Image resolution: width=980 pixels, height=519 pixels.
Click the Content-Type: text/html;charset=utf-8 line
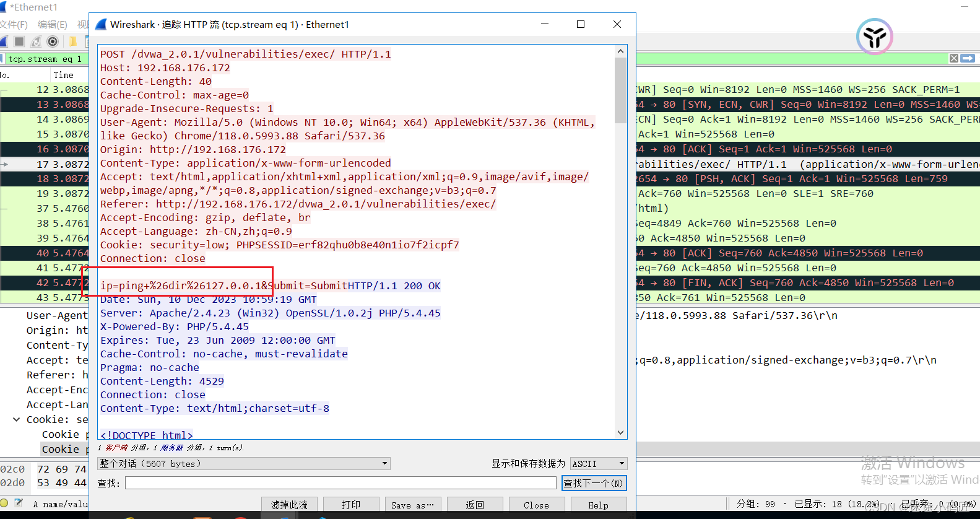(x=215, y=408)
